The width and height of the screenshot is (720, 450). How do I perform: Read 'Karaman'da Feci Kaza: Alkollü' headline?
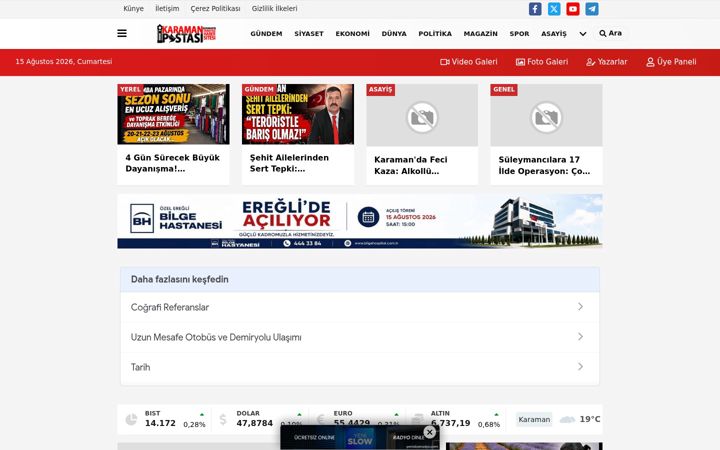411,165
